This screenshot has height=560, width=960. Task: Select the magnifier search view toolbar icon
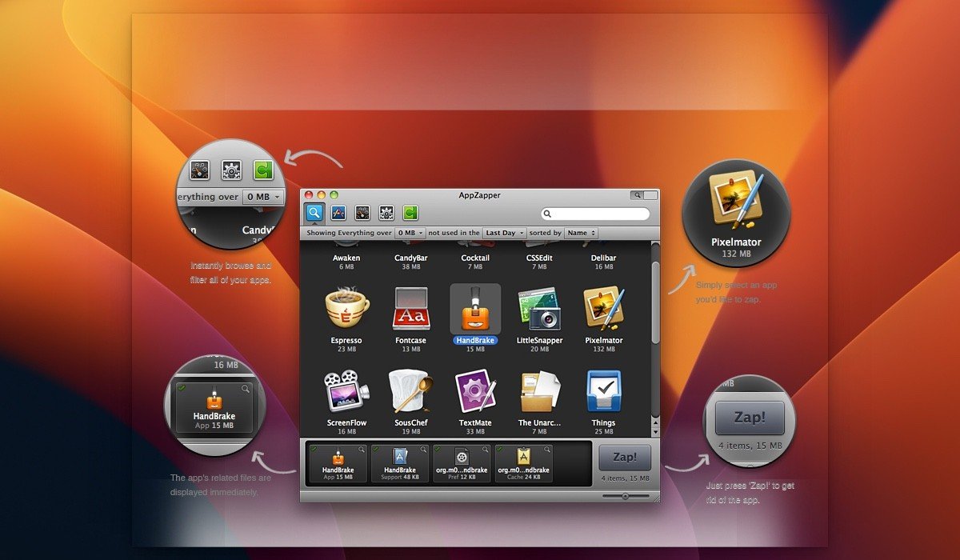tap(314, 213)
